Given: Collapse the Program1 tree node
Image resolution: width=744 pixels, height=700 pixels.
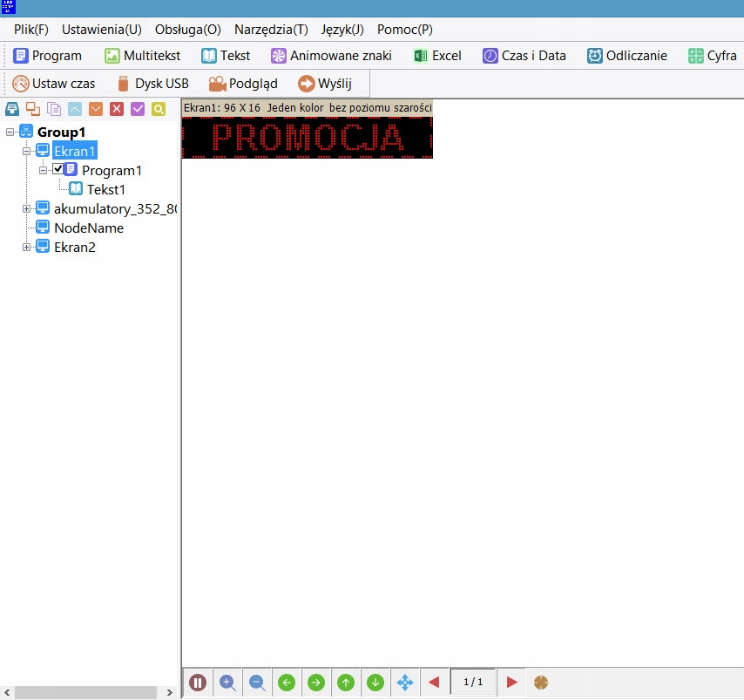Looking at the screenshot, I should [x=44, y=170].
